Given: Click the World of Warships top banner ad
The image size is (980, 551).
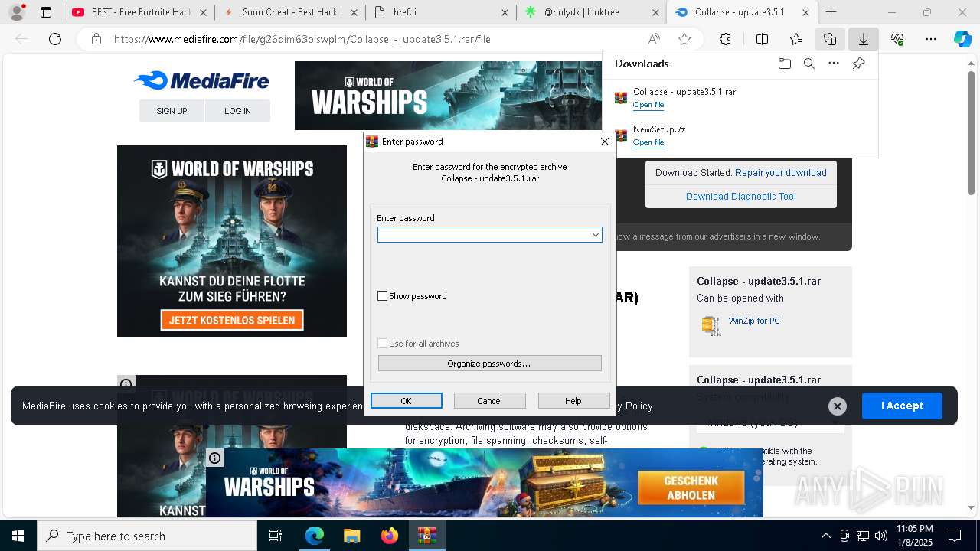Looking at the screenshot, I should coord(448,96).
